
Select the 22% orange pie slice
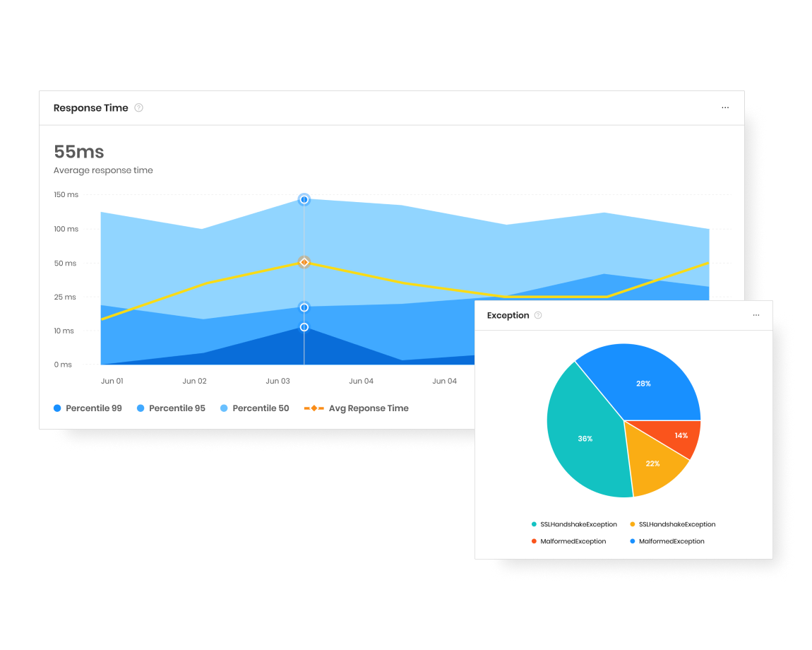(x=653, y=463)
